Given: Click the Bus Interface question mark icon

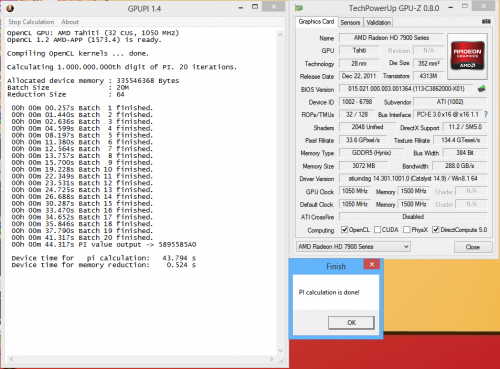Looking at the screenshot, I should 486,114.
